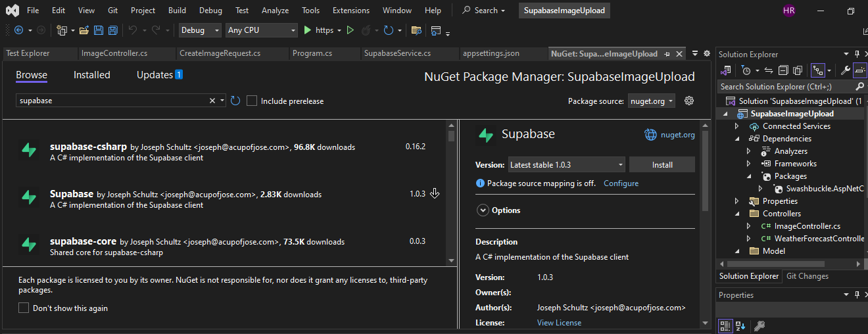Switch to the Updates tab
The image size is (868, 334).
click(x=159, y=75)
